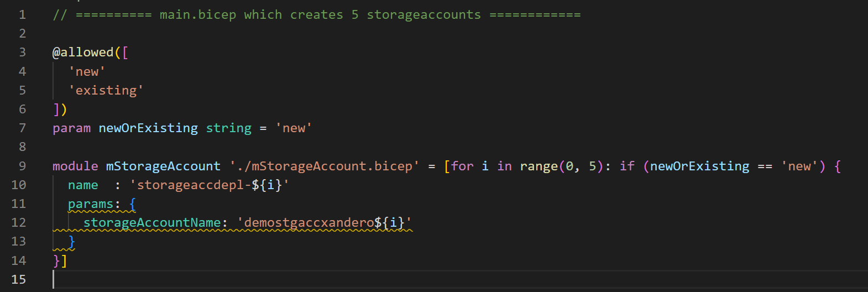Click the comment text on line 1
Viewport: 868px width, 292px height.
coord(316,15)
